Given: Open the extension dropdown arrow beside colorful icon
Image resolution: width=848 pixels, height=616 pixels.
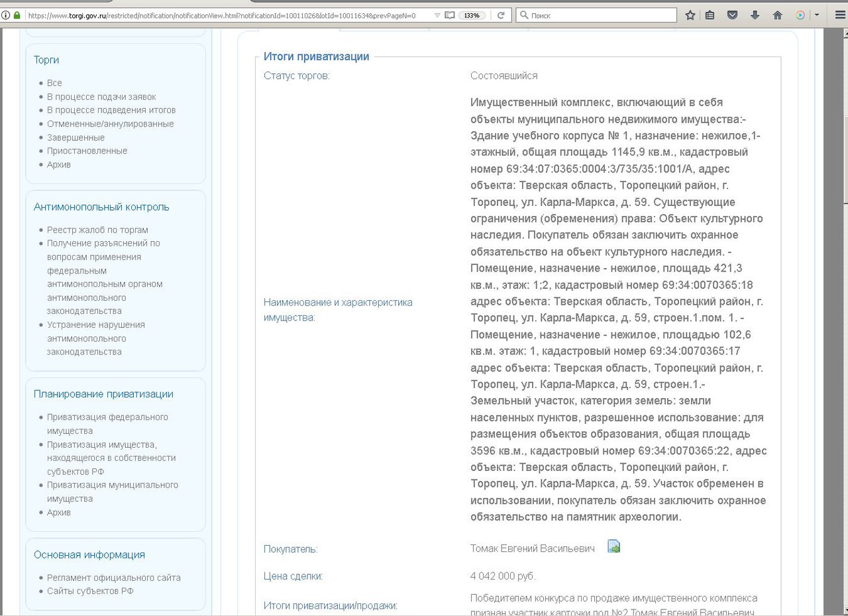Looking at the screenshot, I should click(x=816, y=15).
